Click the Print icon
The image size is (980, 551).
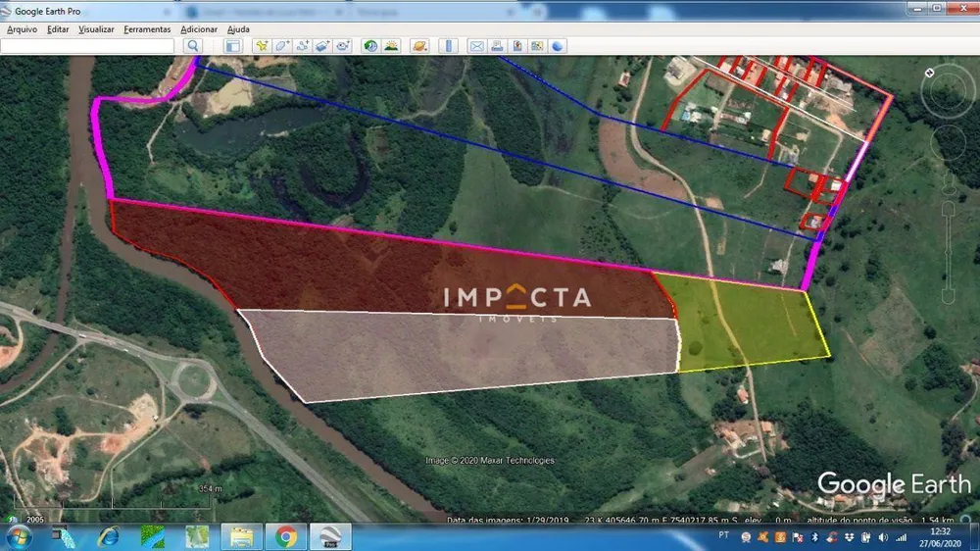pos(497,46)
